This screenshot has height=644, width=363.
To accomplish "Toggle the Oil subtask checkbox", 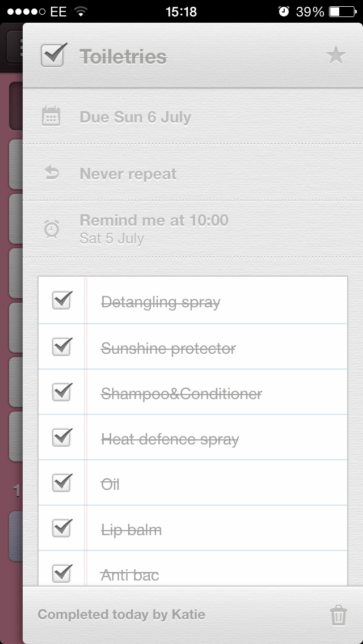I will pos(62,482).
